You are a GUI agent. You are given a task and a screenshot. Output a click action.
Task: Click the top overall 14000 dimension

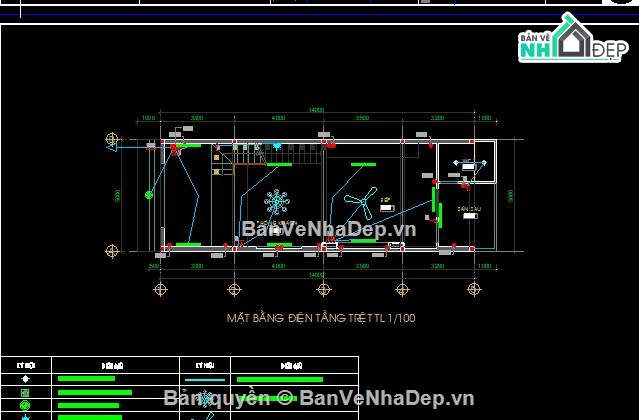tap(316, 110)
